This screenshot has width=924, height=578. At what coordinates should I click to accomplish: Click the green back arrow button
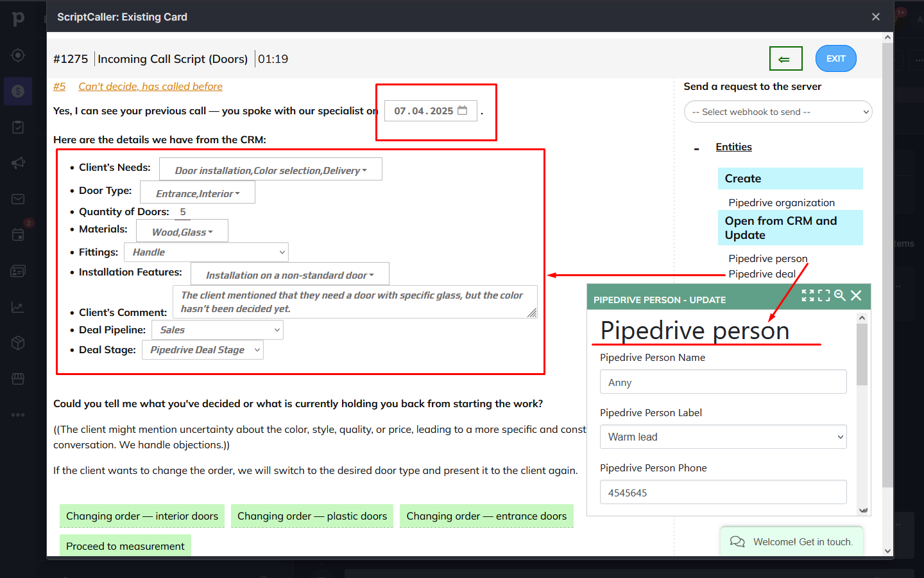786,58
